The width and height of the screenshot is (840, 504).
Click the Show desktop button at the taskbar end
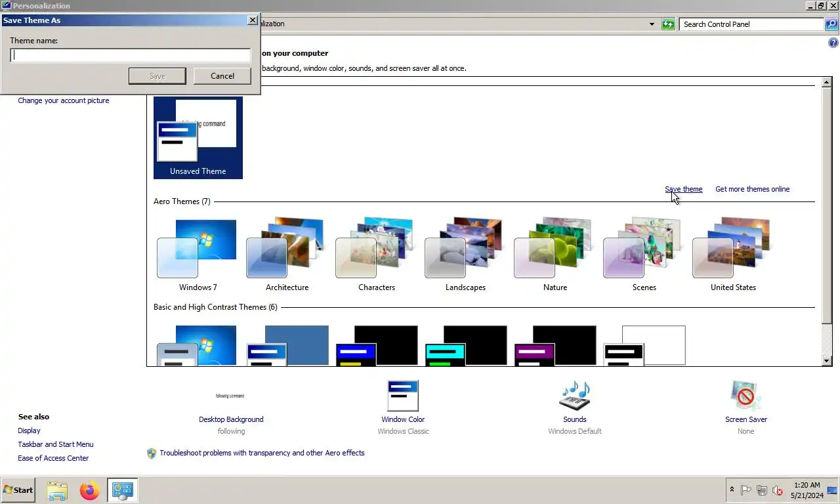coord(833,490)
